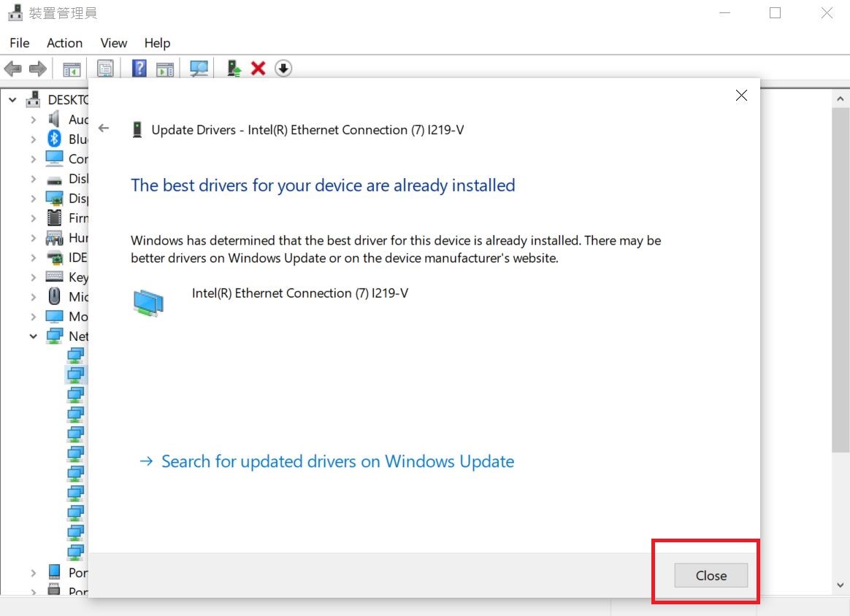Collapse the Network adapters category
The width and height of the screenshot is (850, 616).
[33, 336]
